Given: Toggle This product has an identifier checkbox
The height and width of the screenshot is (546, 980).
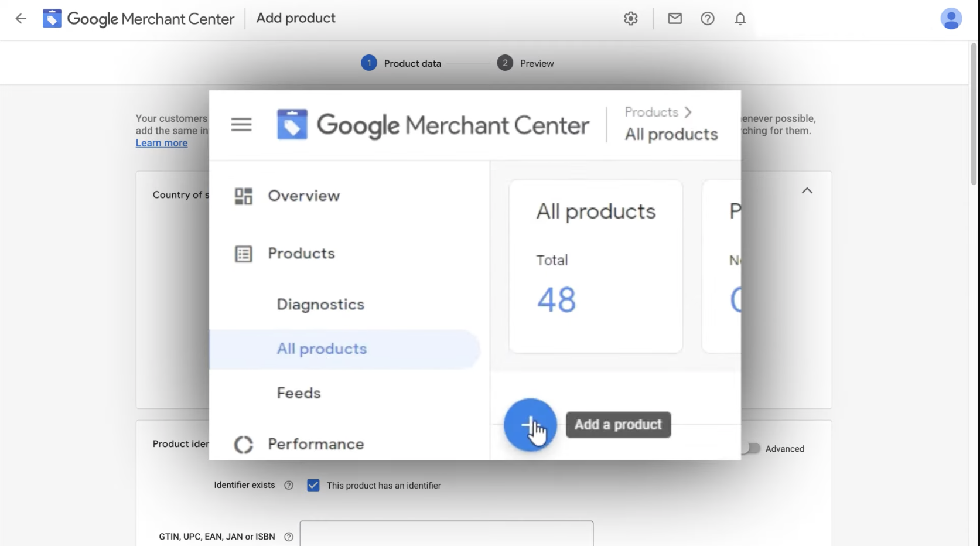Looking at the screenshot, I should [313, 485].
